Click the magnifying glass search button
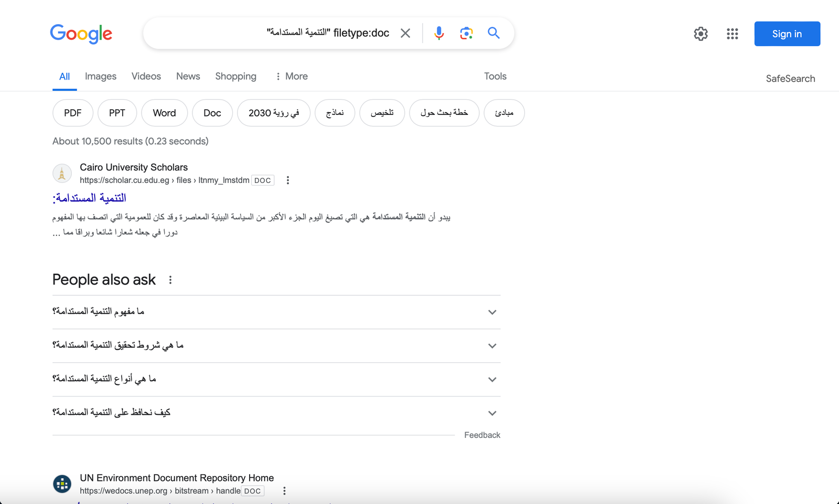Image resolution: width=839 pixels, height=504 pixels. pos(493,33)
